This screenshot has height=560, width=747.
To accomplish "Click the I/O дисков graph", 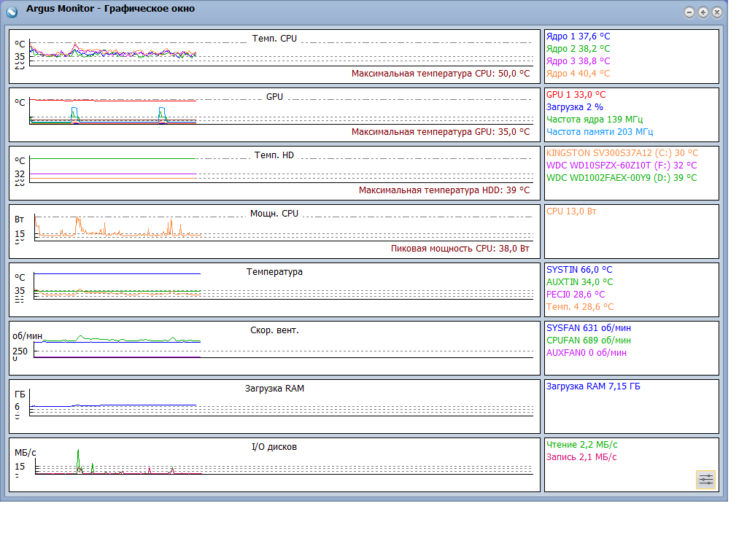I will coord(274,464).
